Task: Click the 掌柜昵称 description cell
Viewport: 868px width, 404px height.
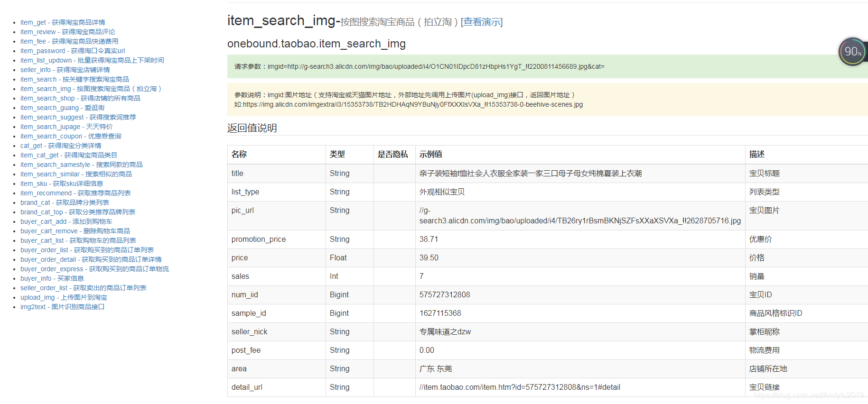Action: coord(807,332)
